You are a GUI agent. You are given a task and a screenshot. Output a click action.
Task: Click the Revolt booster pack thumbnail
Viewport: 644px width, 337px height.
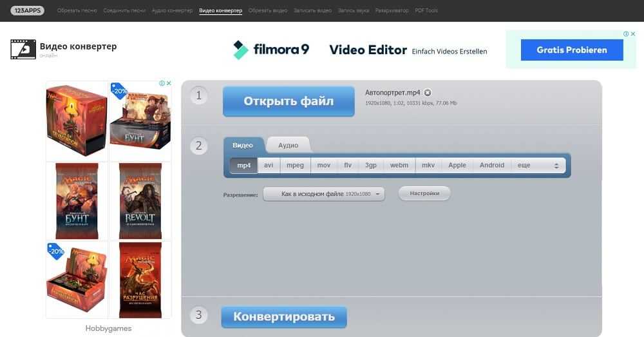point(140,200)
